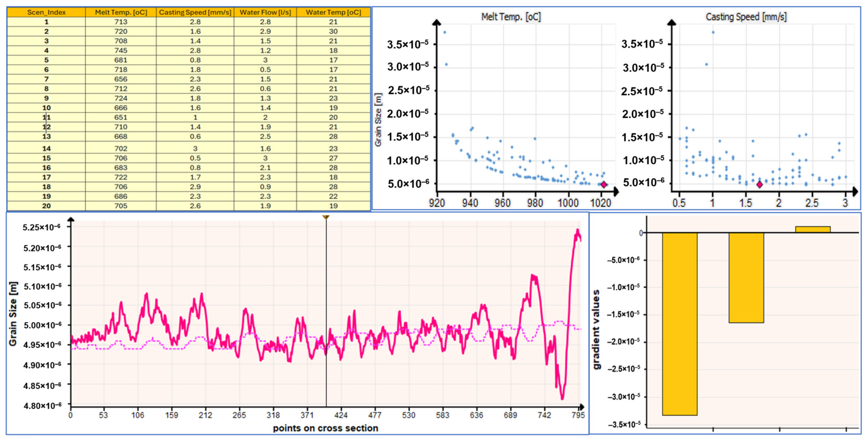
Task: Click the 795 tick label on cross section axis
Action: (578, 415)
